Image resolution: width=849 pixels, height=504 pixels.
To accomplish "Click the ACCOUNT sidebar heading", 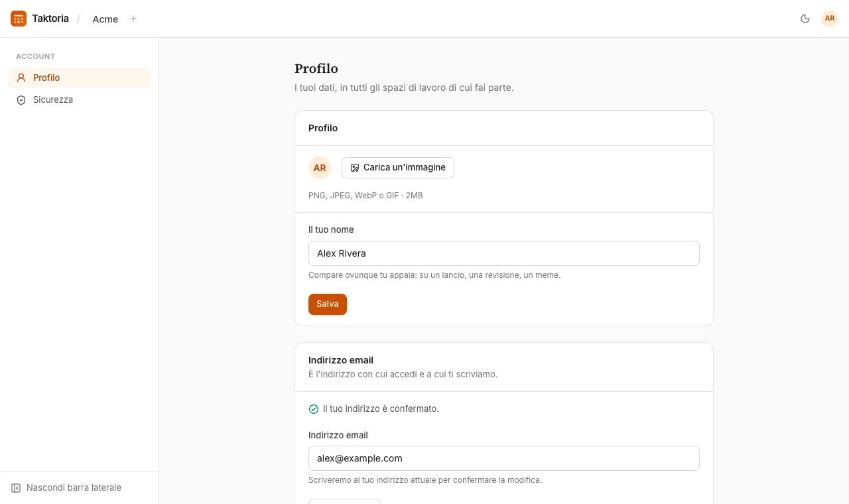I will (36, 56).
